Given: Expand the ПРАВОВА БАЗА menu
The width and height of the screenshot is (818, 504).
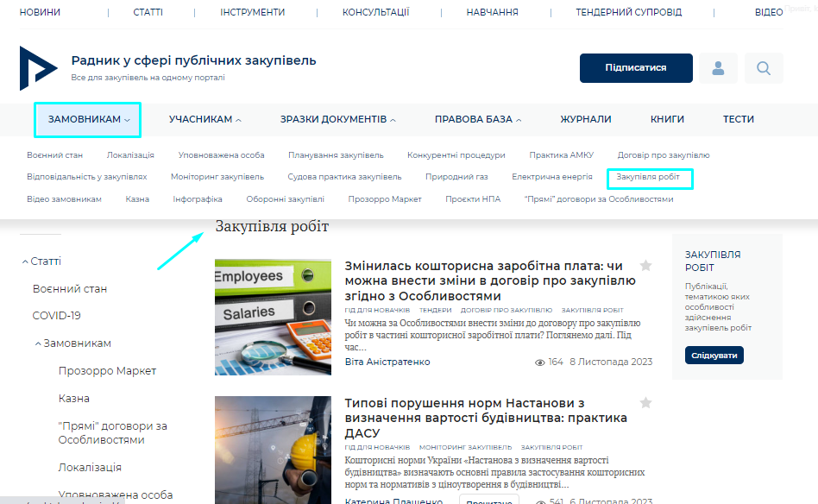Looking at the screenshot, I should pos(479,119).
